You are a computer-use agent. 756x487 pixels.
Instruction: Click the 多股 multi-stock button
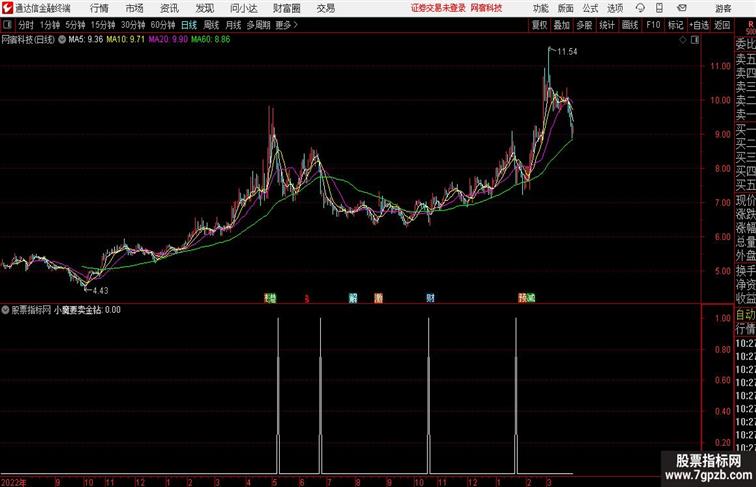584,25
